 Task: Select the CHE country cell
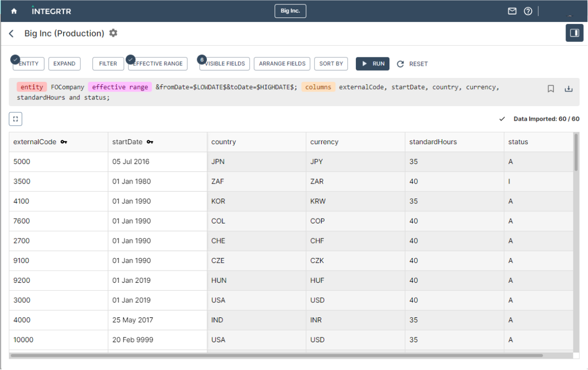click(257, 241)
